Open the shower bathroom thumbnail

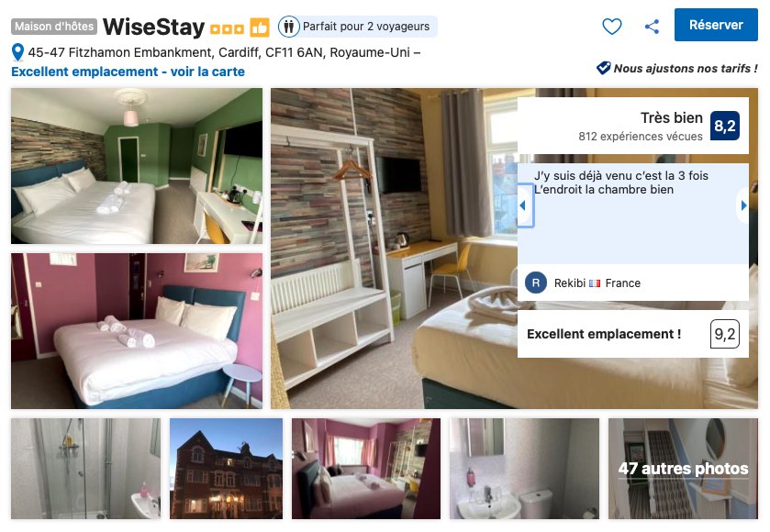point(86,468)
